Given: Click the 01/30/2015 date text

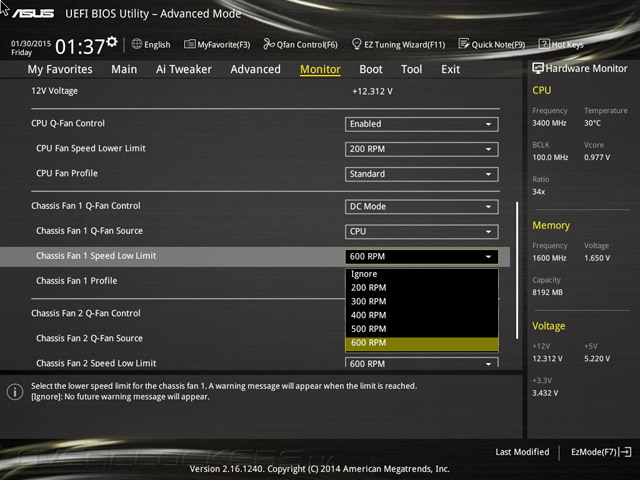Looking at the screenshot, I should click(x=31, y=43).
